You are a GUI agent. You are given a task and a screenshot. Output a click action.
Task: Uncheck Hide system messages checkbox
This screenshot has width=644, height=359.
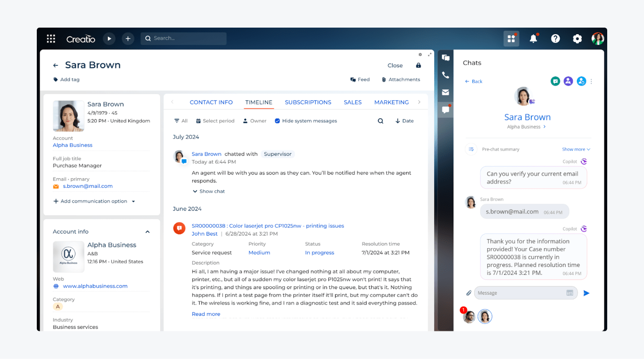[277, 121]
